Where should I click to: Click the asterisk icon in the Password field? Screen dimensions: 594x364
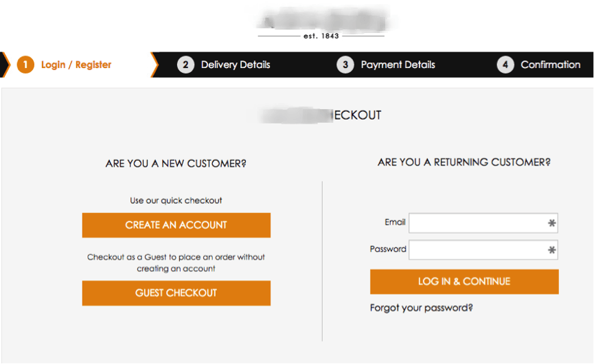click(551, 251)
